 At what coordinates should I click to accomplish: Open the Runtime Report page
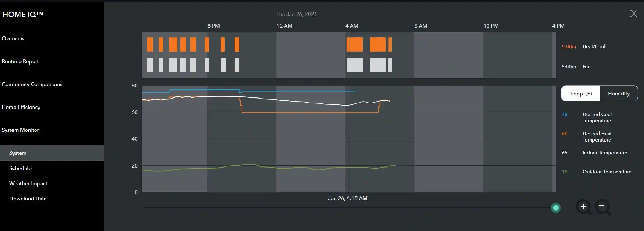(x=20, y=61)
